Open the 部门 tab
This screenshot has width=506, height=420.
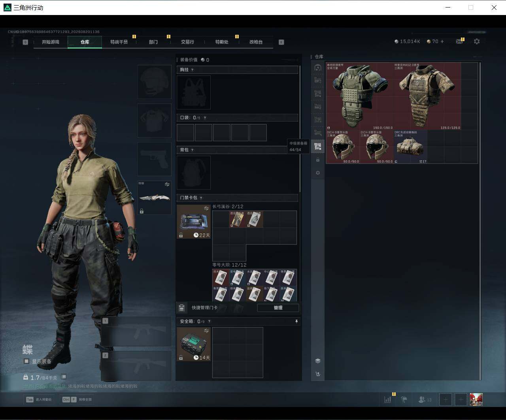coord(153,42)
